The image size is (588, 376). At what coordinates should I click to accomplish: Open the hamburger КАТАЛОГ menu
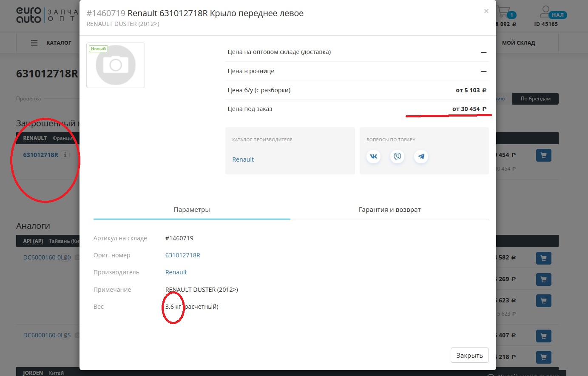51,43
